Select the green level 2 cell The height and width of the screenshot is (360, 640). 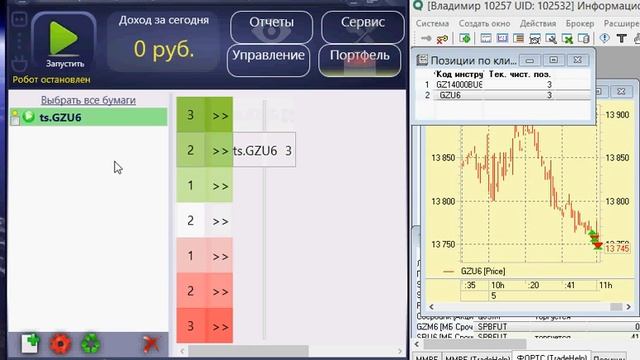click(191, 150)
